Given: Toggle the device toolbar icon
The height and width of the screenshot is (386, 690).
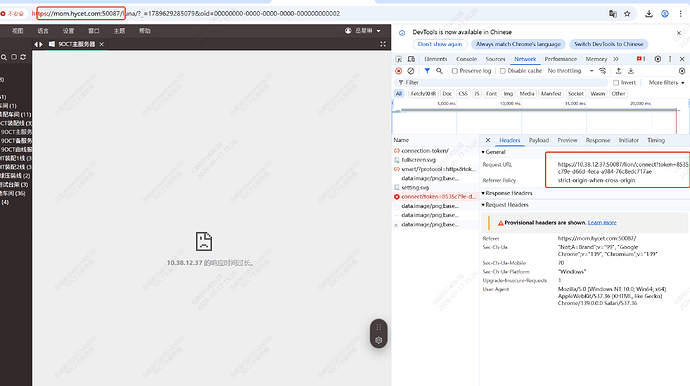Looking at the screenshot, I should point(411,59).
